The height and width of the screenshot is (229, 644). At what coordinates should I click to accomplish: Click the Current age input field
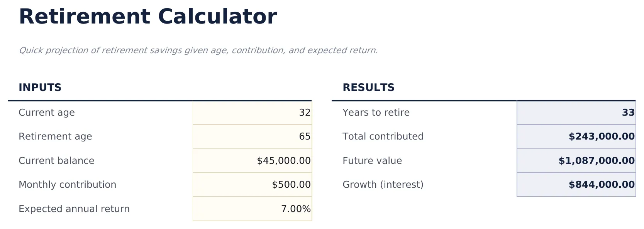tap(252, 113)
